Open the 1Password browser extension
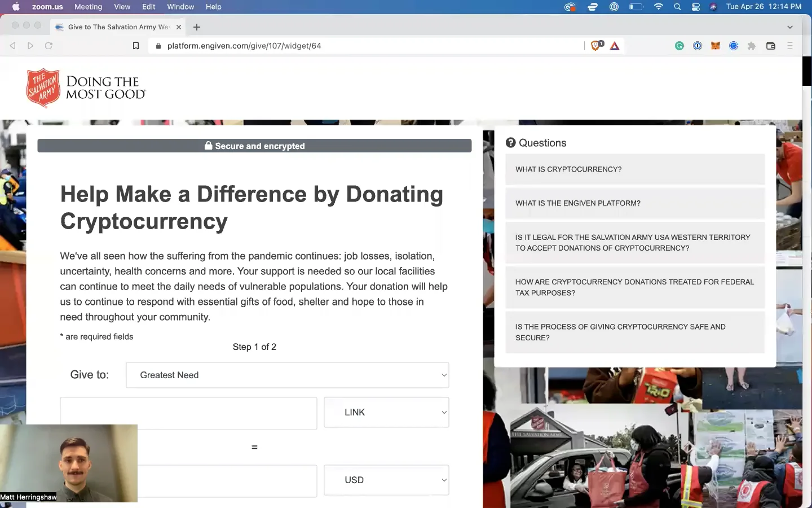Viewport: 812px width, 508px height. (698, 46)
